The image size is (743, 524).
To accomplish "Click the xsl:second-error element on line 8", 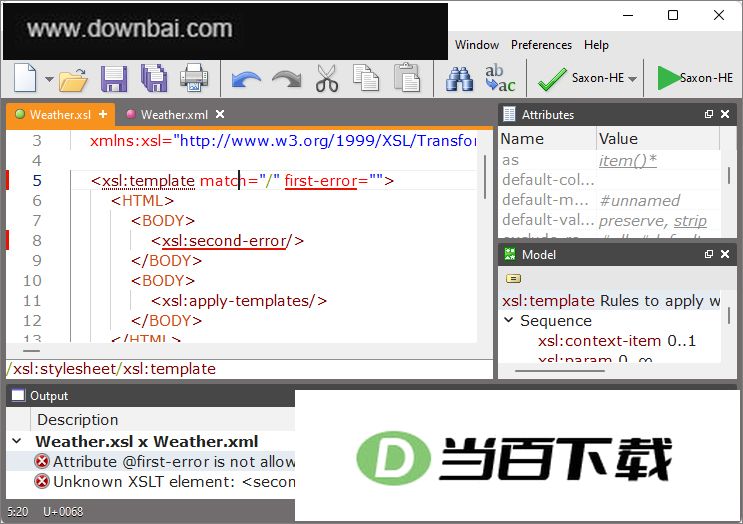I will point(224,241).
